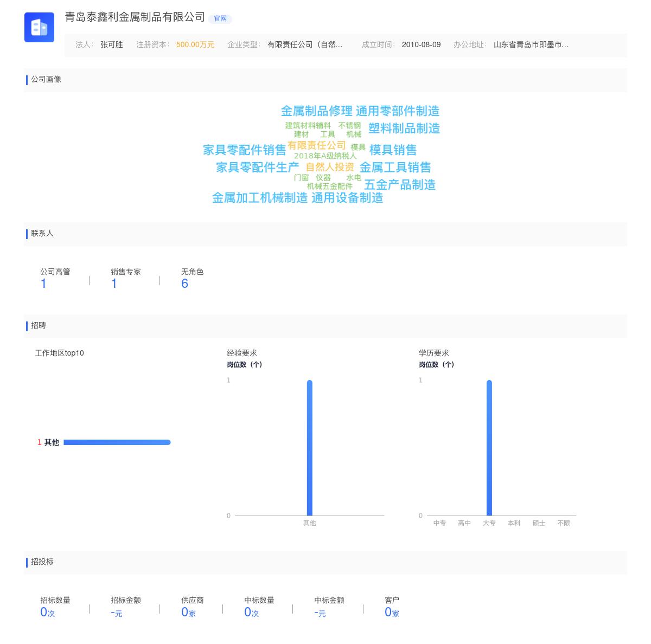Image resolution: width=651 pixels, height=644 pixels.
Task: Select tag 建筑材料辅料
Action: (x=308, y=125)
